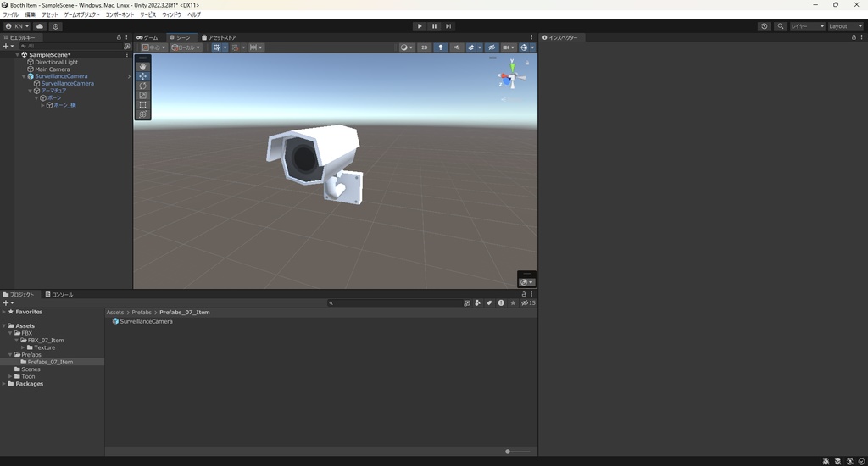Toggle hidden objects scene visibility

click(x=492, y=47)
